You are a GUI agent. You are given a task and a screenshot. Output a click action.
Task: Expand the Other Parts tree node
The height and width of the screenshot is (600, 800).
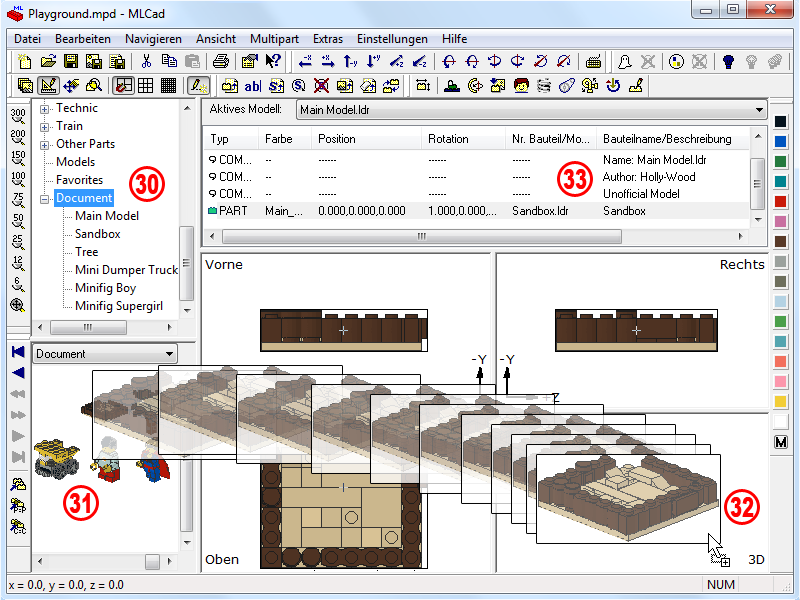[44, 145]
